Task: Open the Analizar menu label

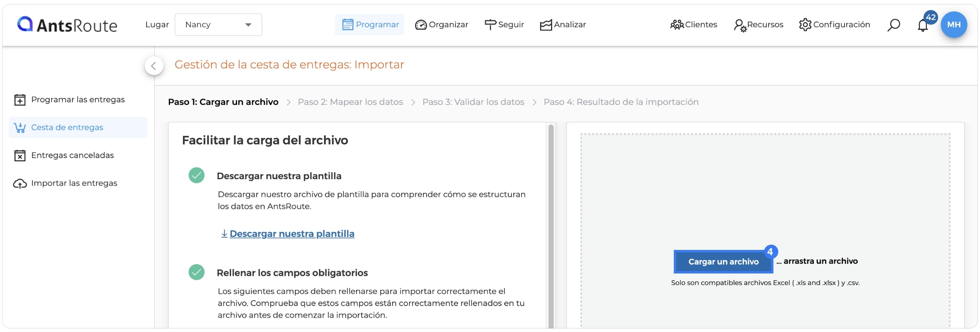Action: (570, 25)
